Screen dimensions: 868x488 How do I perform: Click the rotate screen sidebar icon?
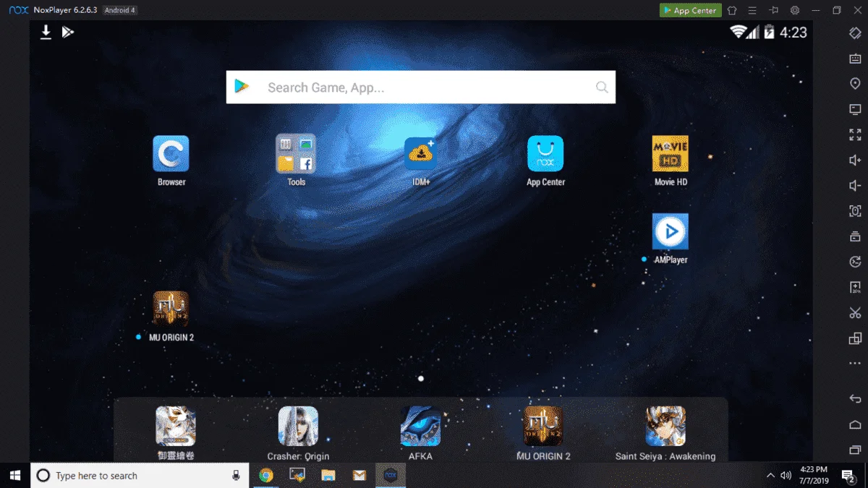[x=855, y=33]
